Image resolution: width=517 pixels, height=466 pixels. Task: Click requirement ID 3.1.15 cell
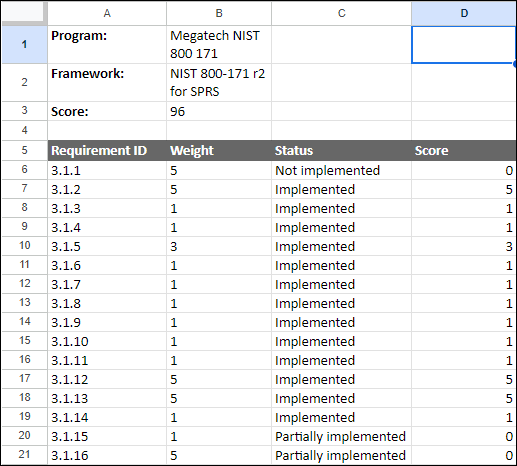107,436
